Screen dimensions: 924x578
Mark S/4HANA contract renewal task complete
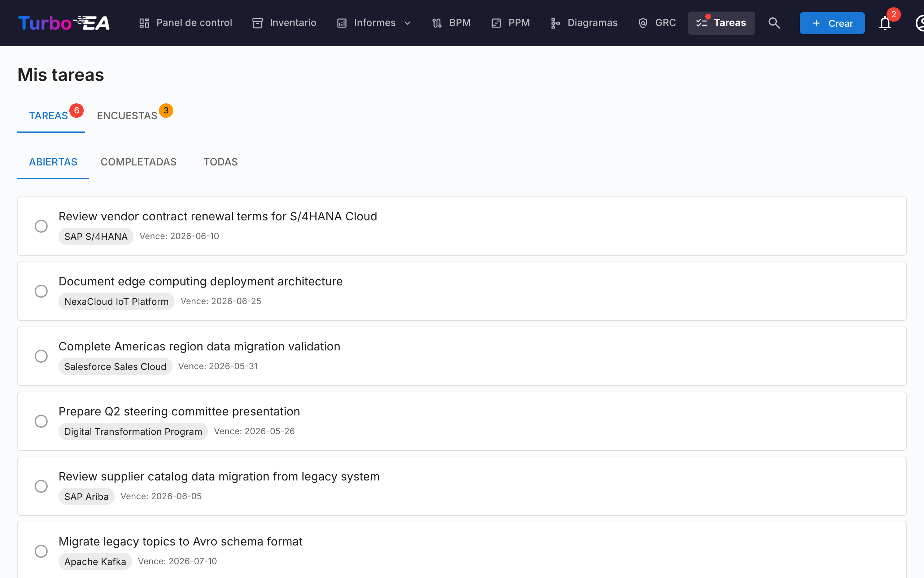pyautogui.click(x=41, y=226)
